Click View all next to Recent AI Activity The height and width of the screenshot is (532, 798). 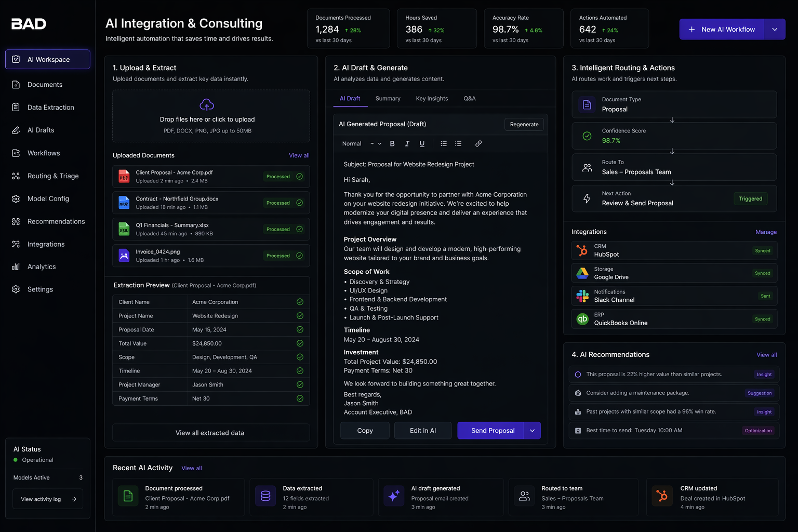pos(192,468)
